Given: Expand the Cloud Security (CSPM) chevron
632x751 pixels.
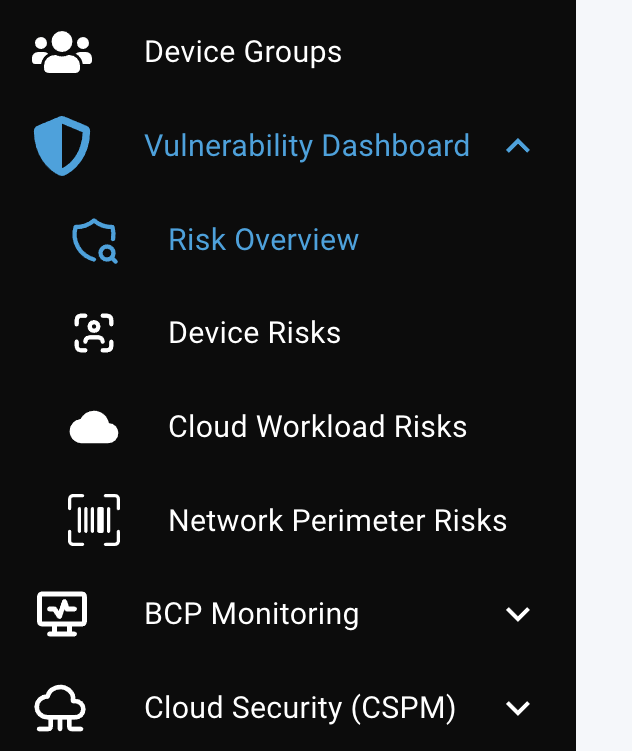Looking at the screenshot, I should click(x=517, y=708).
